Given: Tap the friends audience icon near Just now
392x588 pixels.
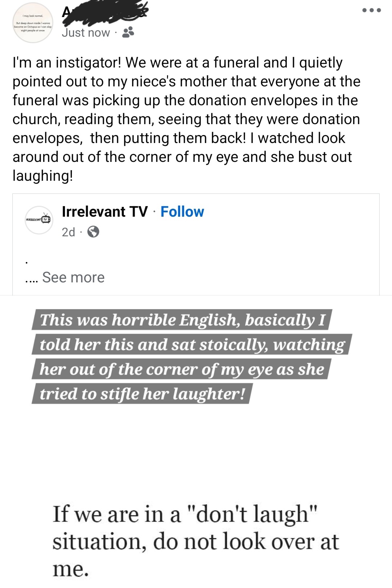Looking at the screenshot, I should (128, 33).
